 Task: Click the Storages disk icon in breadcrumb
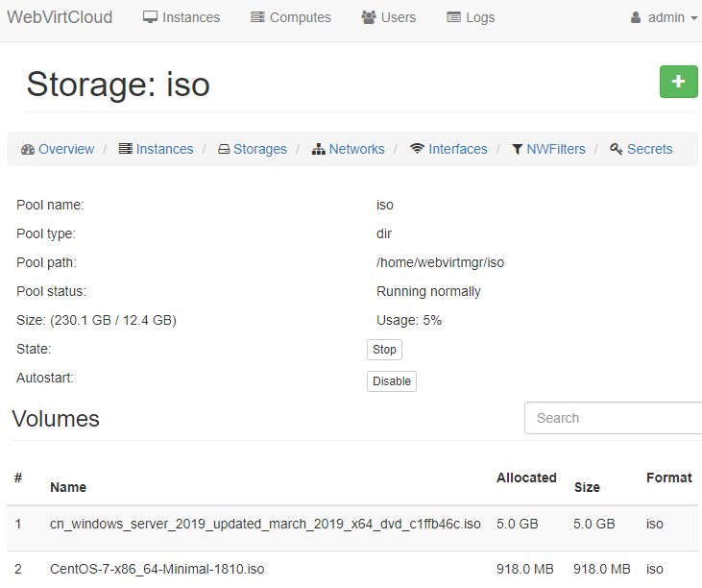point(224,149)
